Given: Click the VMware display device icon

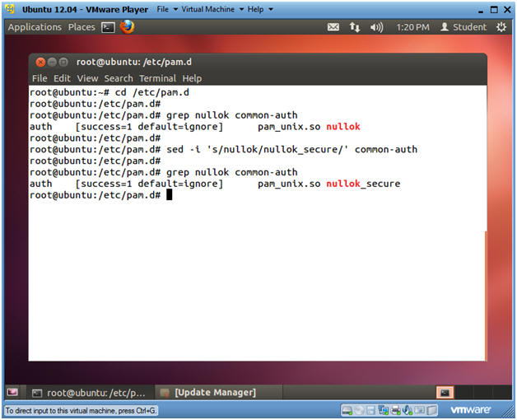Looking at the screenshot, I should pyautogui.click(x=420, y=410).
